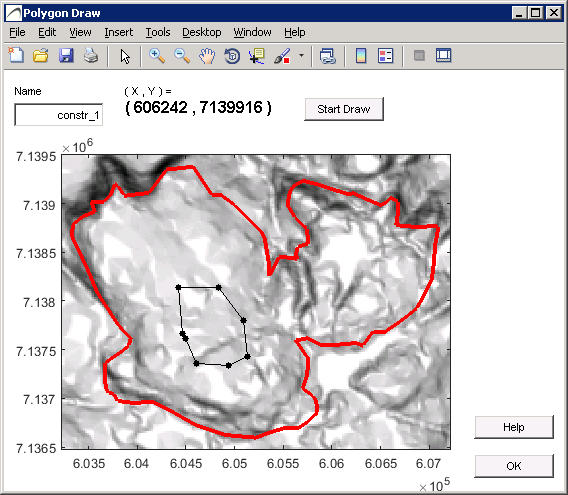Select the Pan hand tool
The height and width of the screenshot is (495, 568).
click(207, 56)
